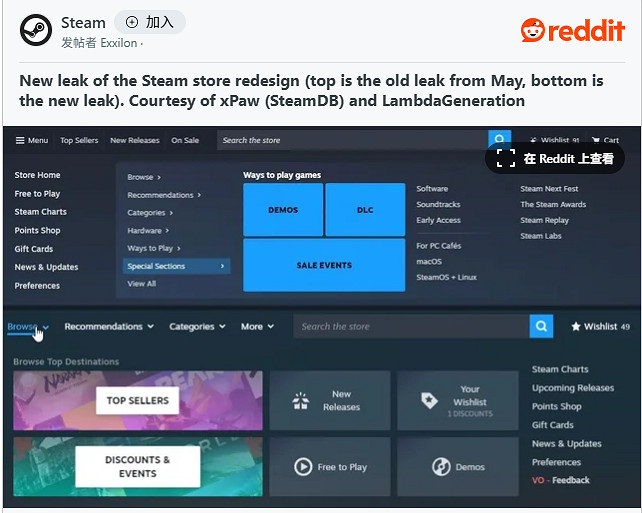
Task: Expand the Categories dropdown in lower navigation
Action: [x=197, y=326]
